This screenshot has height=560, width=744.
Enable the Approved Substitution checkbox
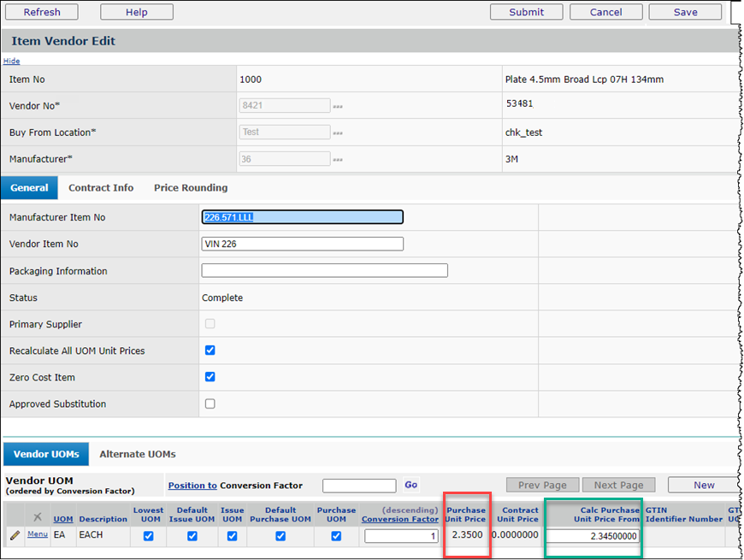point(210,404)
